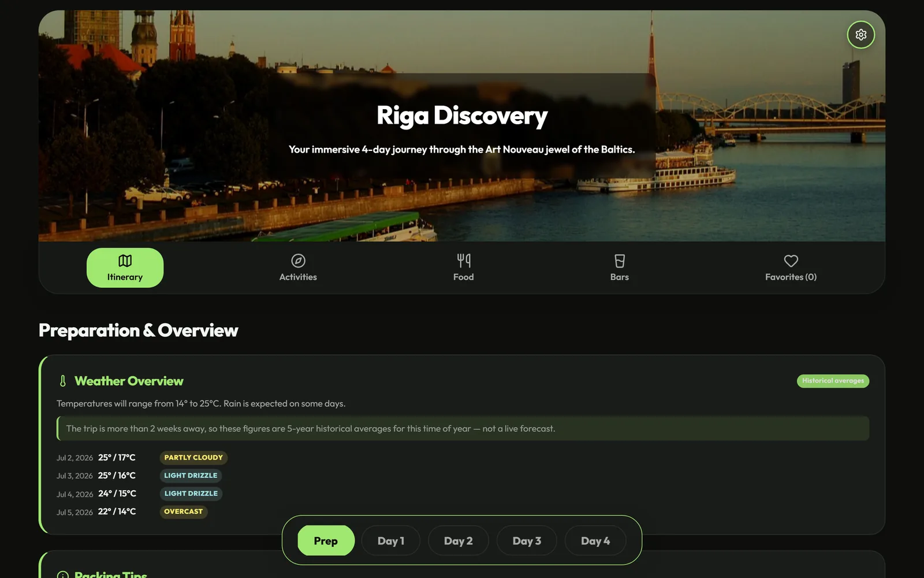This screenshot has width=924, height=578.
Task: Click the 22° / 14°C temperature
Action: point(117,512)
